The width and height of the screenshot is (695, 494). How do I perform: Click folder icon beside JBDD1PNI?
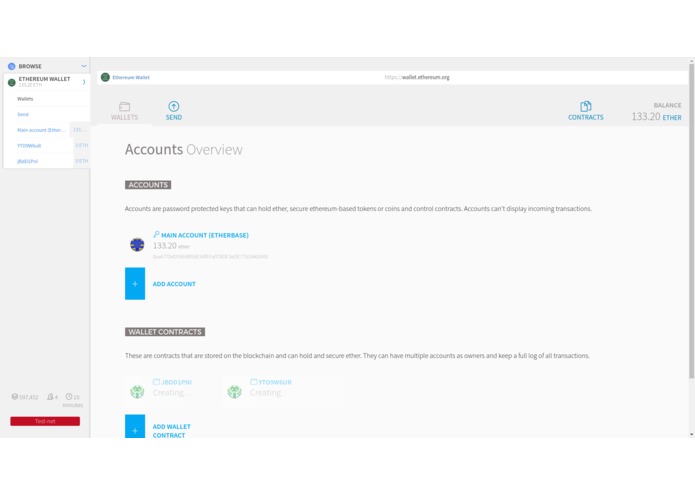156,381
